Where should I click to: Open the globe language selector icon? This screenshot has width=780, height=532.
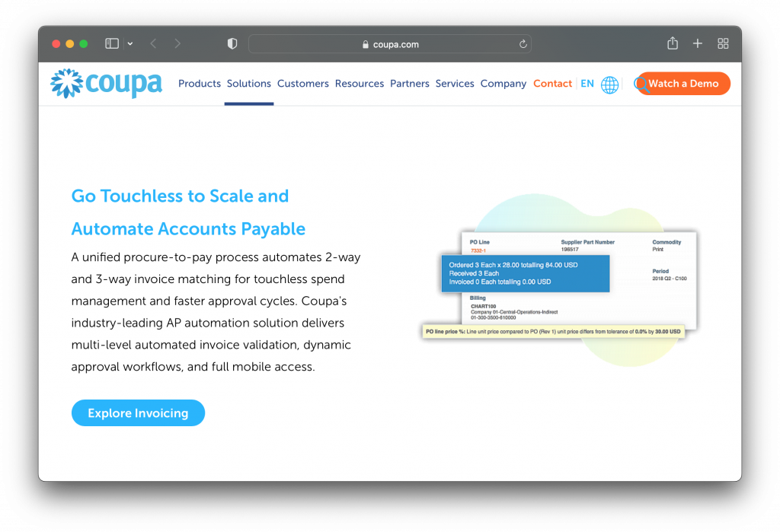tap(609, 84)
